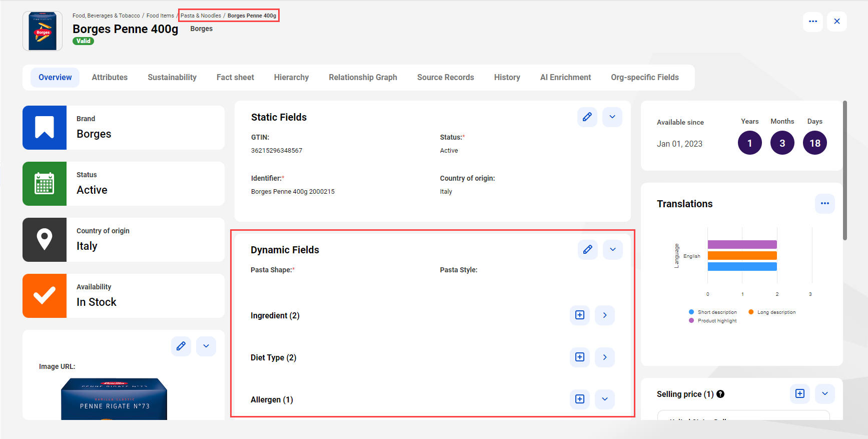The width and height of the screenshot is (868, 439).
Task: Open the Relationship Graph tab
Action: (363, 78)
